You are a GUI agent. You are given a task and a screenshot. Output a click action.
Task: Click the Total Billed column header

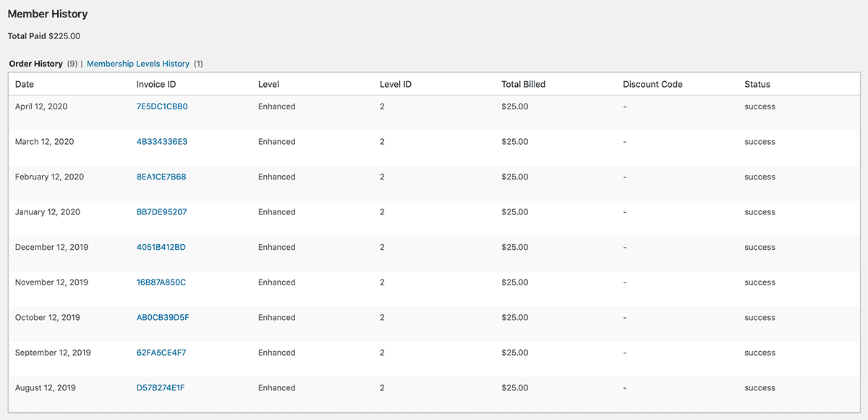coord(522,84)
